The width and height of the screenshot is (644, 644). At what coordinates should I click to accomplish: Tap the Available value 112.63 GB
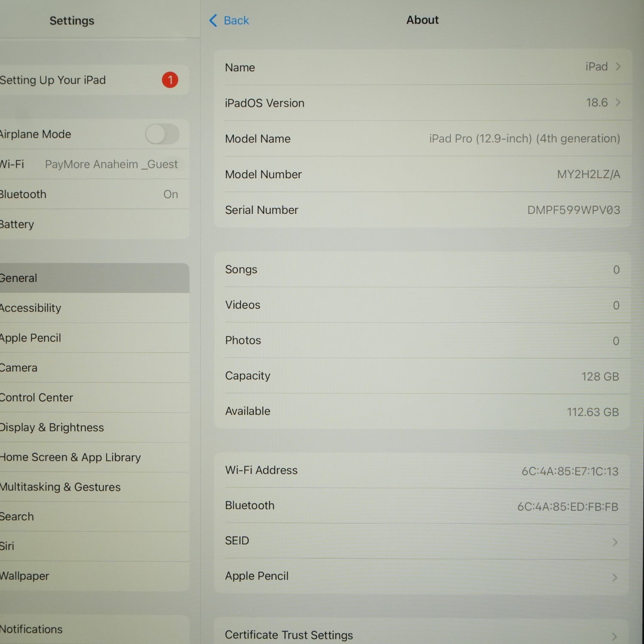coord(593,412)
